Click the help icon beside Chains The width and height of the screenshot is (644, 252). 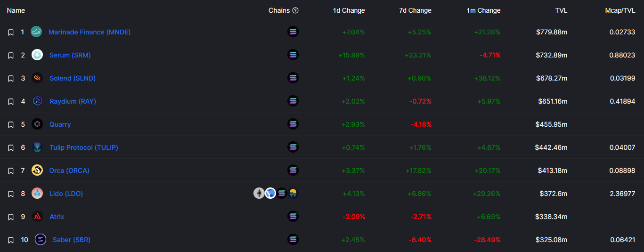[x=295, y=10]
